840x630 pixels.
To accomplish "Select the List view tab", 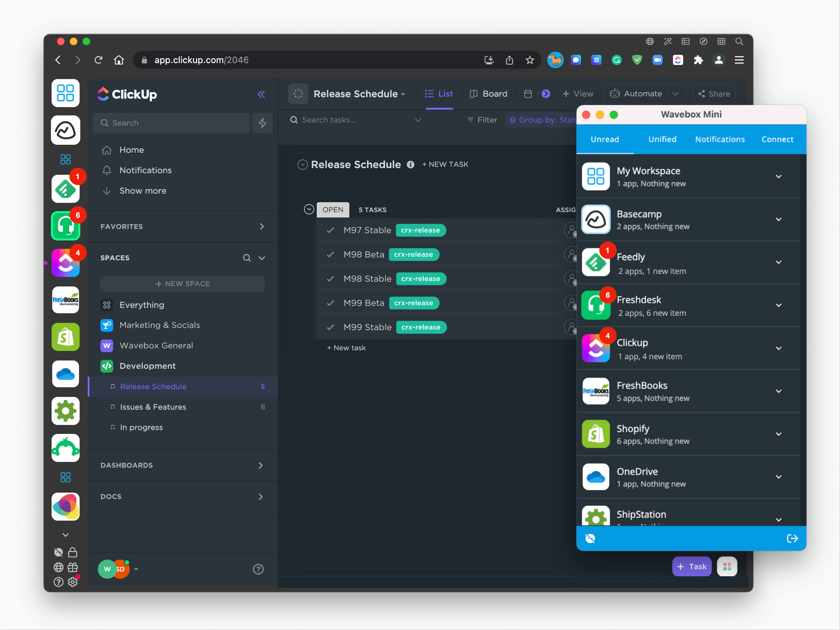I will pos(439,94).
